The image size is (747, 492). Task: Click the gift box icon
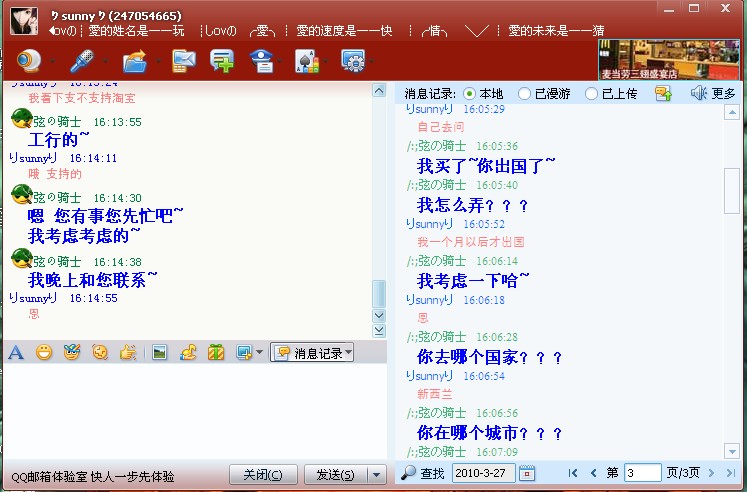click(215, 352)
